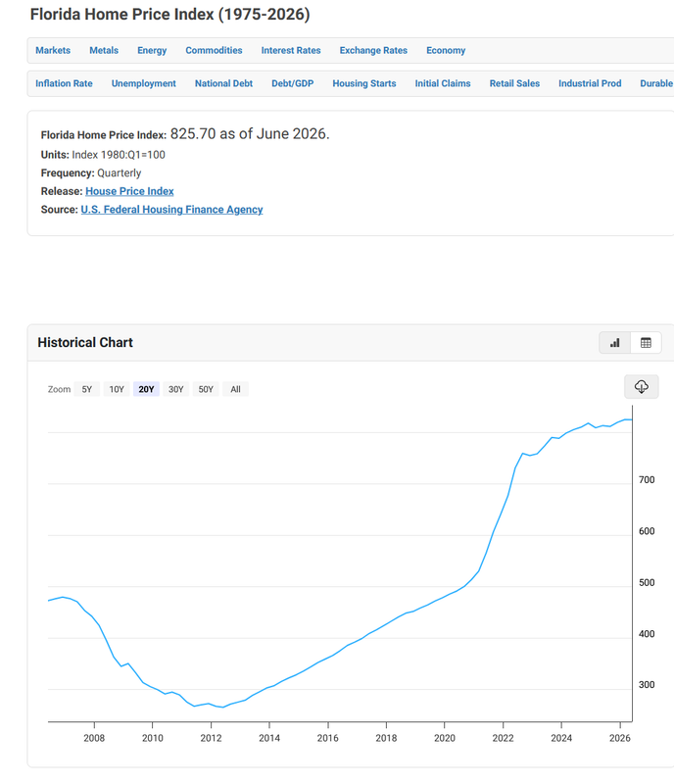This screenshot has width=674, height=784.
Task: Open the Economy menu item
Action: point(446,51)
